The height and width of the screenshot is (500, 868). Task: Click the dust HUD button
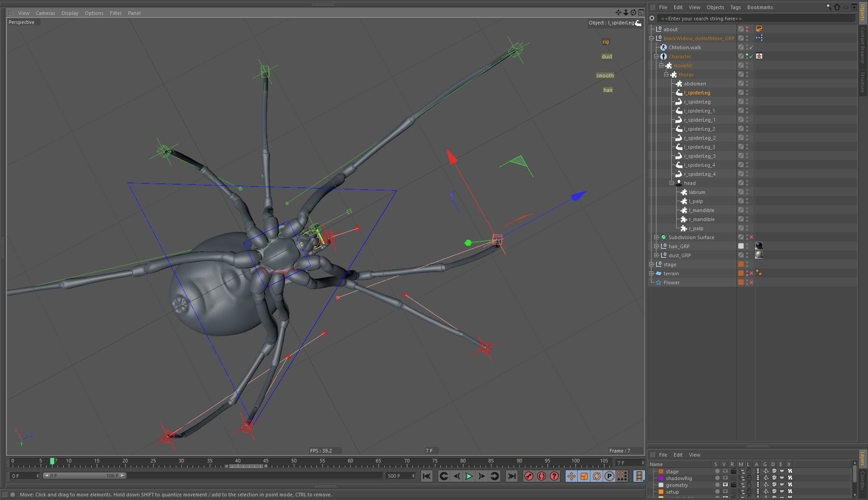pos(607,57)
